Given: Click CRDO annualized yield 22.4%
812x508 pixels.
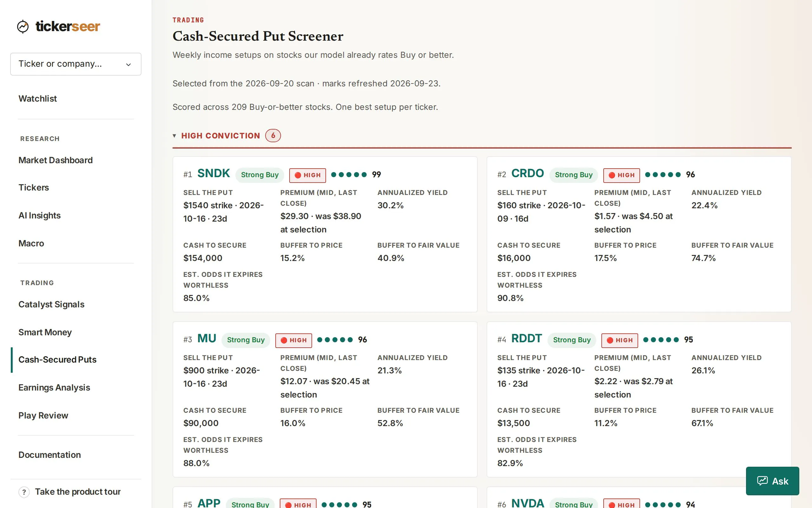Looking at the screenshot, I should click(x=704, y=205).
